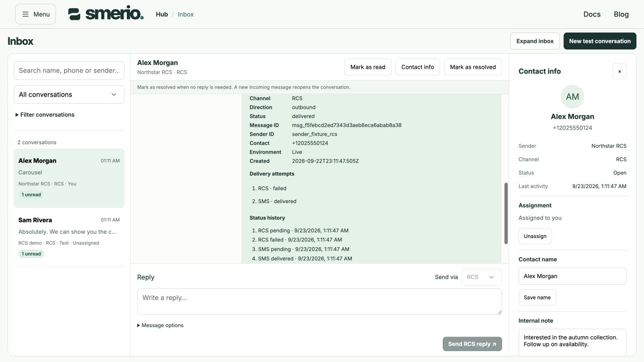Click Send RCS reply button

pos(472,344)
